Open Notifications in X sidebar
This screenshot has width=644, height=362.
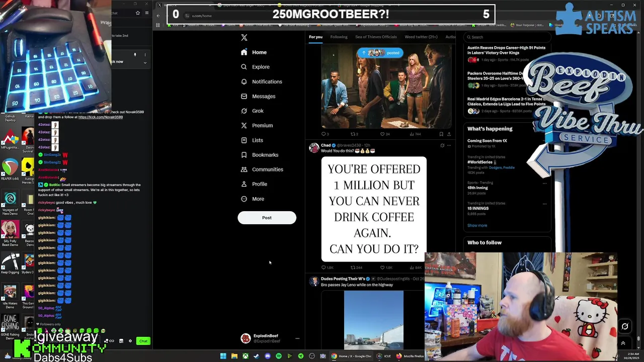tap(261, 81)
